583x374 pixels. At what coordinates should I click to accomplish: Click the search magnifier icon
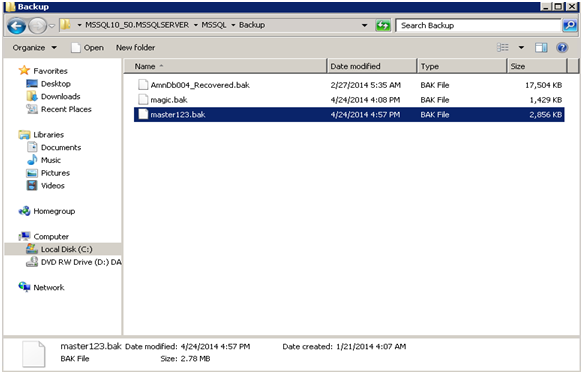(570, 25)
